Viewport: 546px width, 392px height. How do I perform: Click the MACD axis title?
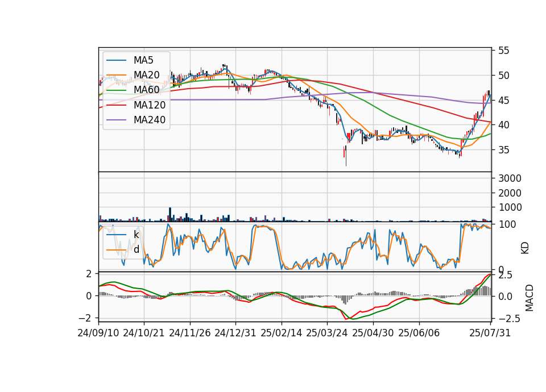click(x=530, y=298)
